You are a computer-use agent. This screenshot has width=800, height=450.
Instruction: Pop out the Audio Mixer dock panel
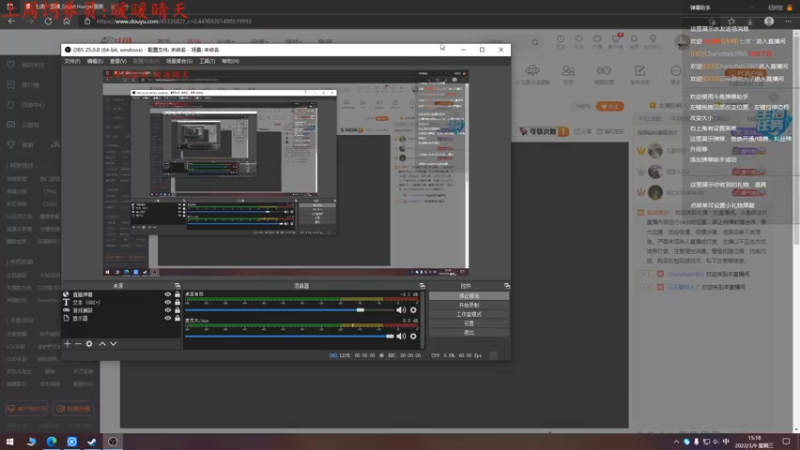(x=422, y=286)
